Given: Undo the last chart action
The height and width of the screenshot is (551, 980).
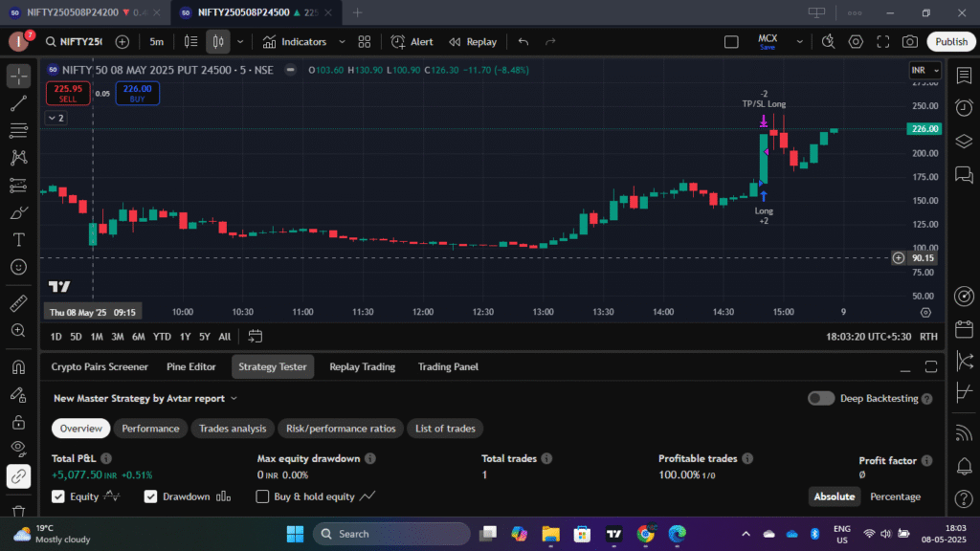Looking at the screenshot, I should [523, 42].
